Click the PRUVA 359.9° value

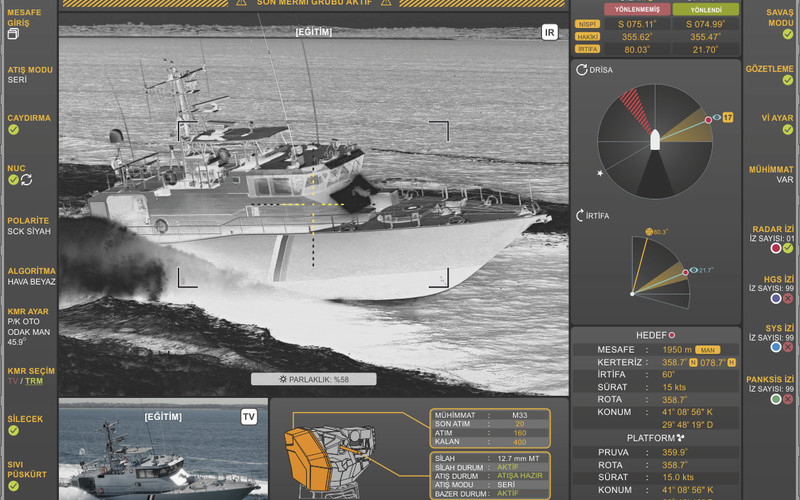coord(674,453)
